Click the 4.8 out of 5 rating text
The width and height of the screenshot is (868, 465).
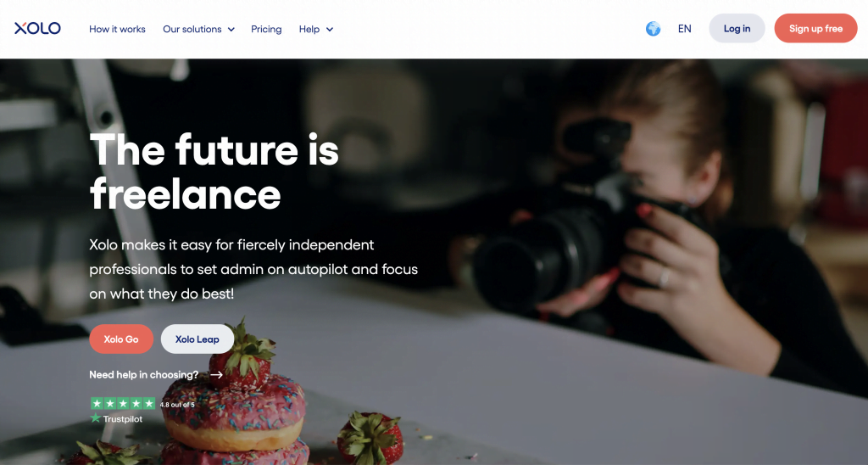(177, 405)
